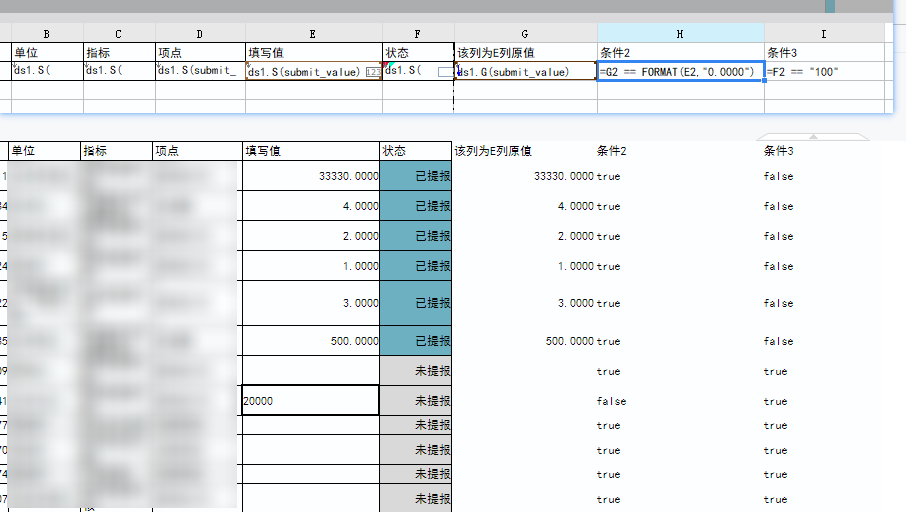Select the =F2 == "100" formula cell

823,72
